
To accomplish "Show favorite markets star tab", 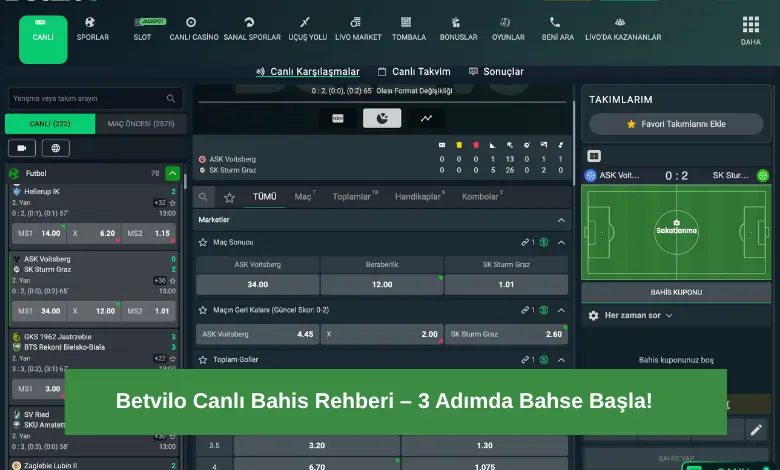I will tap(229, 197).
